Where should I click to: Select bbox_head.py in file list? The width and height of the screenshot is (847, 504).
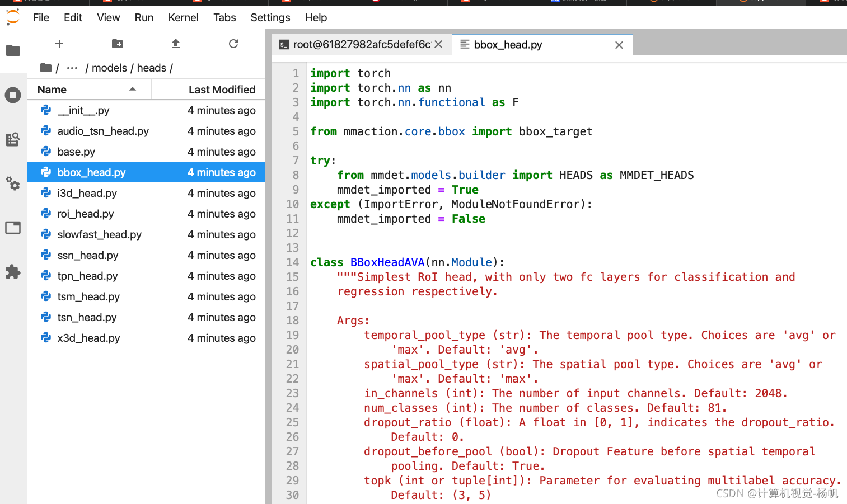coord(147,172)
